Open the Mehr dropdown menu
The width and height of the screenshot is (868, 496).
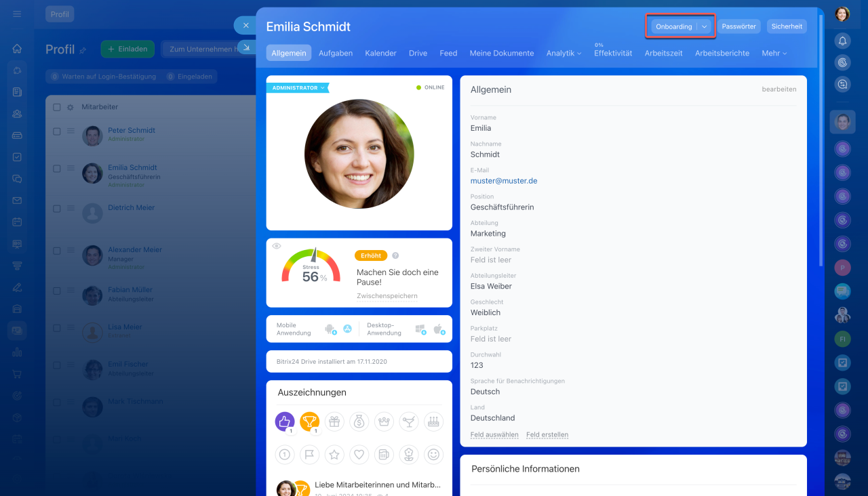point(774,53)
